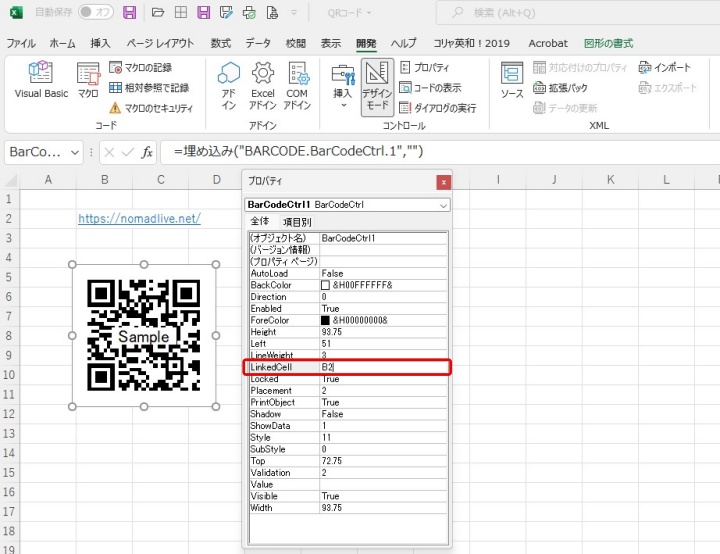Run dialog (ダイアログの実行) button
Image resolution: width=720 pixels, height=554 pixels.
coord(438,108)
